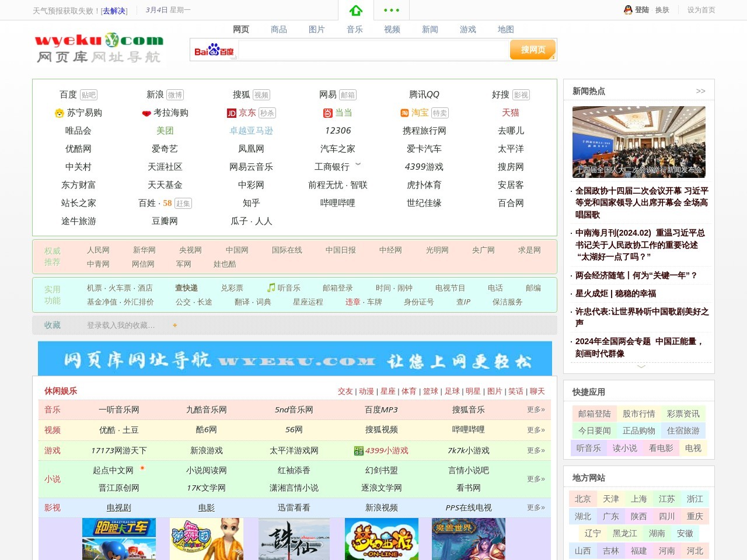
Task: Click the 4399小游戏 green grid icon
Action: [358, 451]
